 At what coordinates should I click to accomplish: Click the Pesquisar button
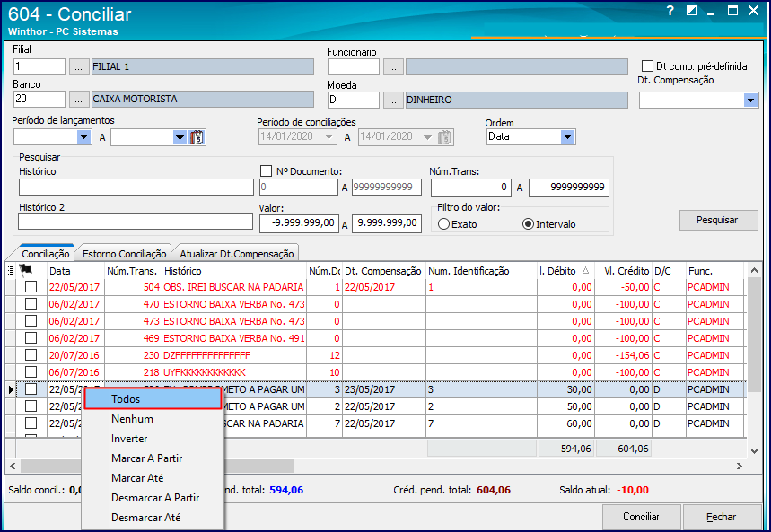click(x=718, y=220)
